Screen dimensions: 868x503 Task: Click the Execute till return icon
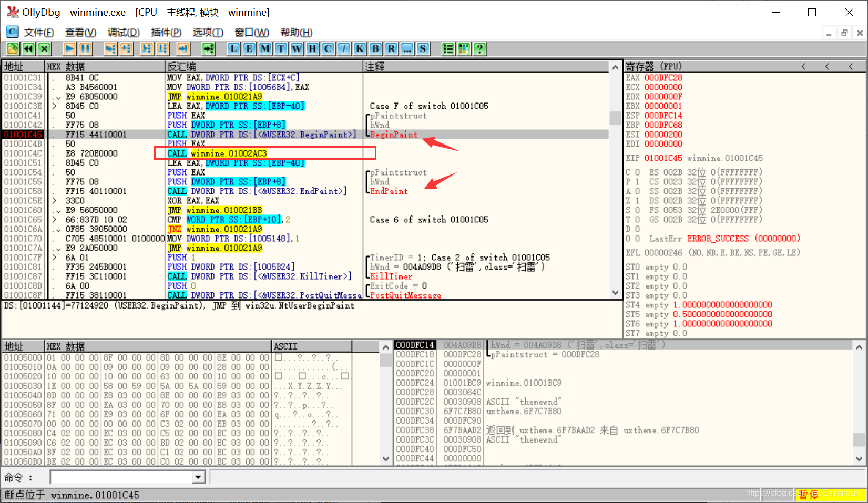coord(183,49)
